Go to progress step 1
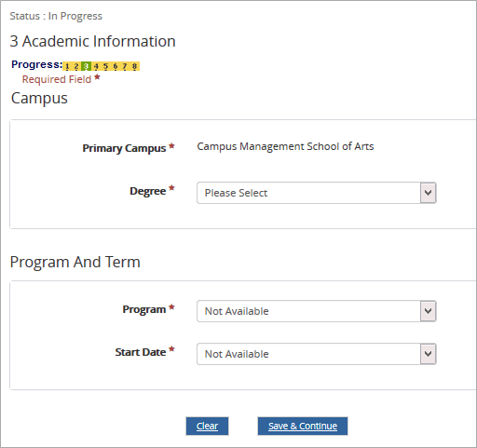477x448 pixels. [x=67, y=66]
